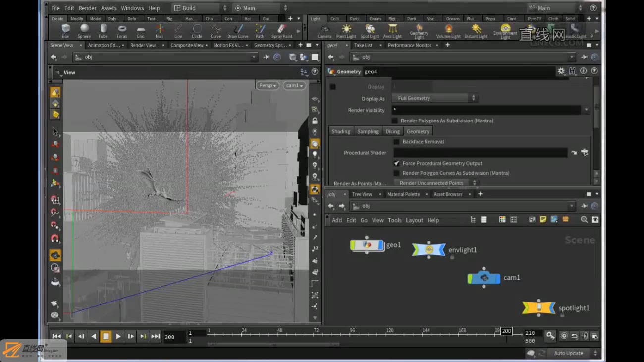This screenshot has width=644, height=362.
Task: Click the geo1 node icon
Action: point(367,245)
